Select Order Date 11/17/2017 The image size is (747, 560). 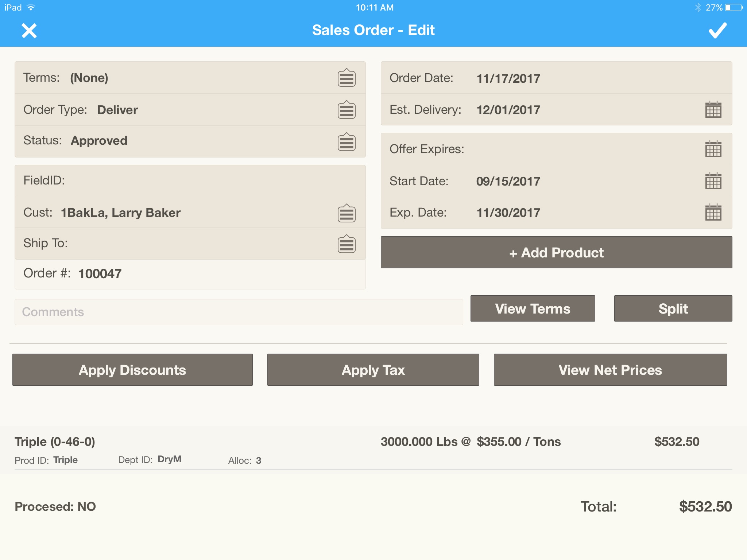pos(508,78)
